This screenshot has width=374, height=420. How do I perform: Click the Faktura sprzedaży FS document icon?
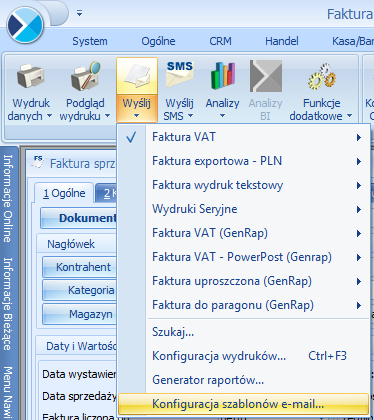click(x=38, y=162)
